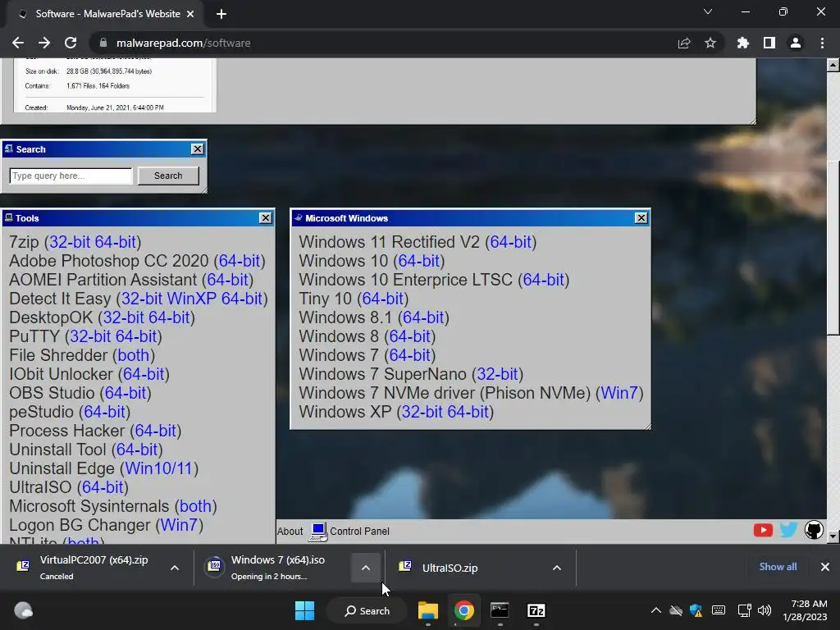Image resolution: width=840 pixels, height=630 pixels.
Task: Open File Shredder both link
Action: (x=134, y=355)
